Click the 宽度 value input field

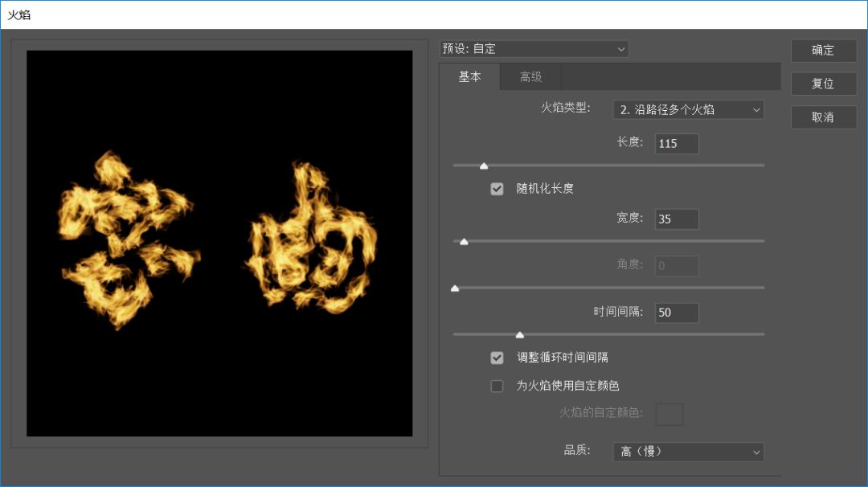click(676, 219)
